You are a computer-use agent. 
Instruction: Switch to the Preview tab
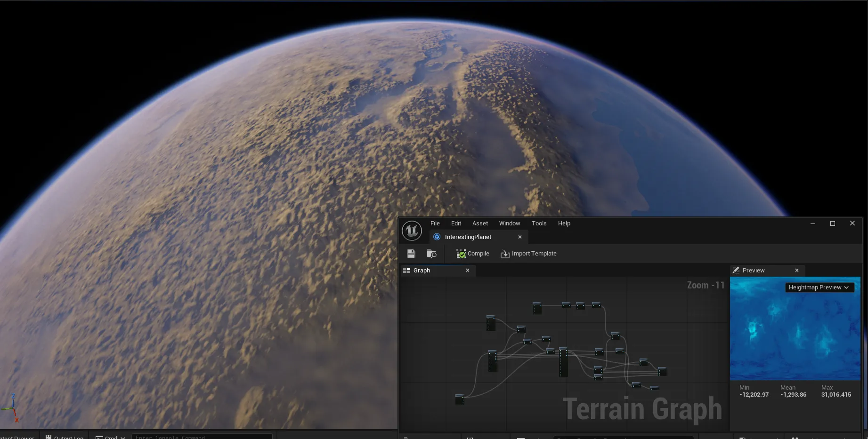[x=767, y=271]
